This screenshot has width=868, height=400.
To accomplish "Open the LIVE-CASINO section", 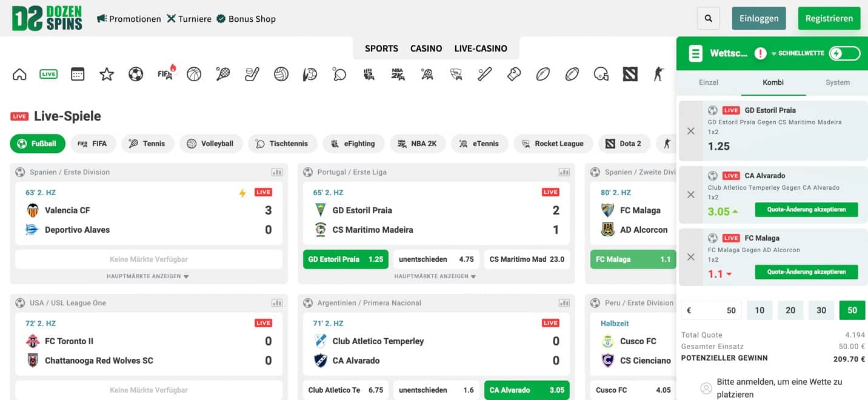I will (x=481, y=48).
